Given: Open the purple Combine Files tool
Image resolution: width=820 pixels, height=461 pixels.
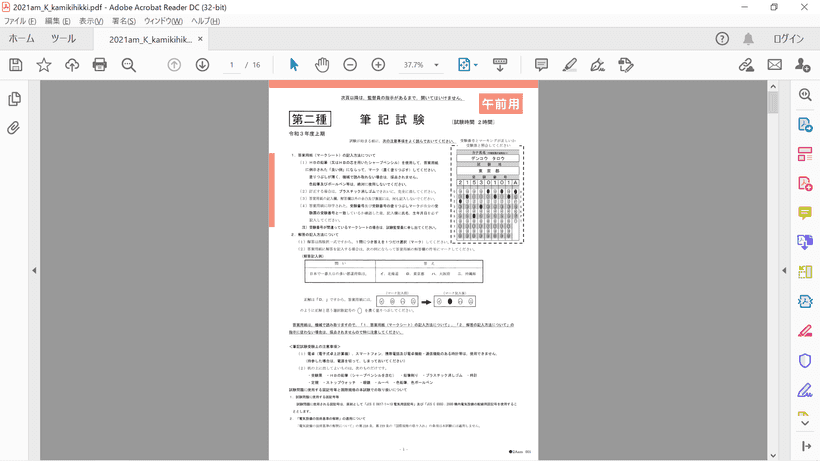Looking at the screenshot, I should [x=805, y=242].
